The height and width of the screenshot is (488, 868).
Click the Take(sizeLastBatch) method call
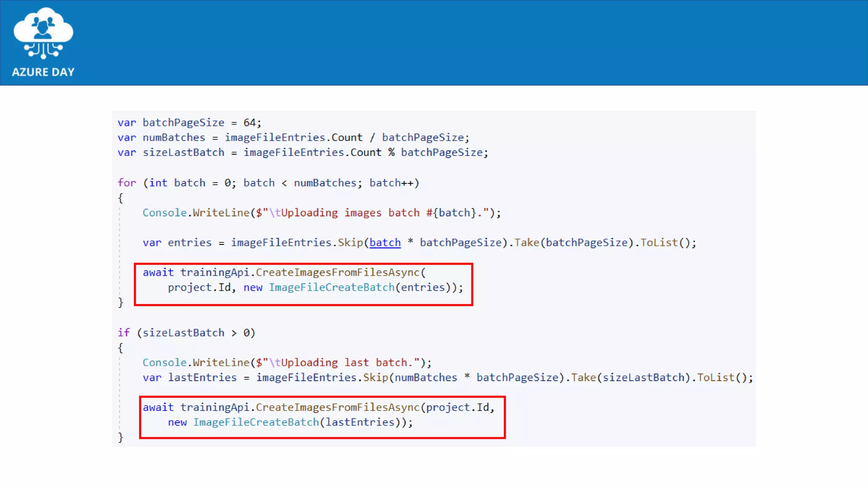pos(583,377)
